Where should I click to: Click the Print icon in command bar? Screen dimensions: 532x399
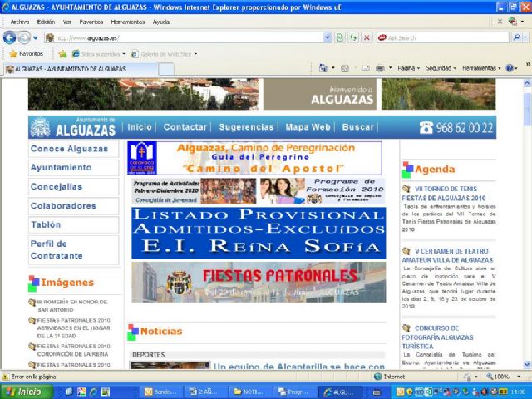click(379, 68)
